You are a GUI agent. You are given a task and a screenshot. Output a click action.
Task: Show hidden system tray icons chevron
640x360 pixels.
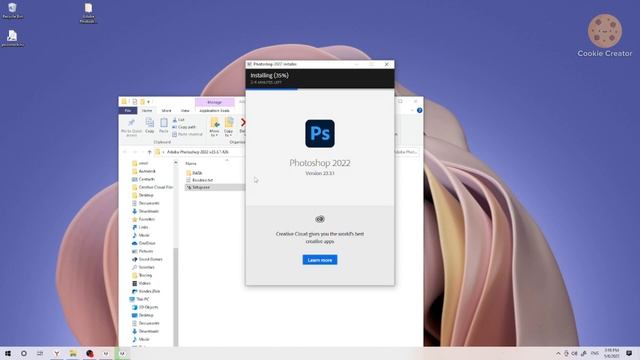pyautogui.click(x=558, y=353)
